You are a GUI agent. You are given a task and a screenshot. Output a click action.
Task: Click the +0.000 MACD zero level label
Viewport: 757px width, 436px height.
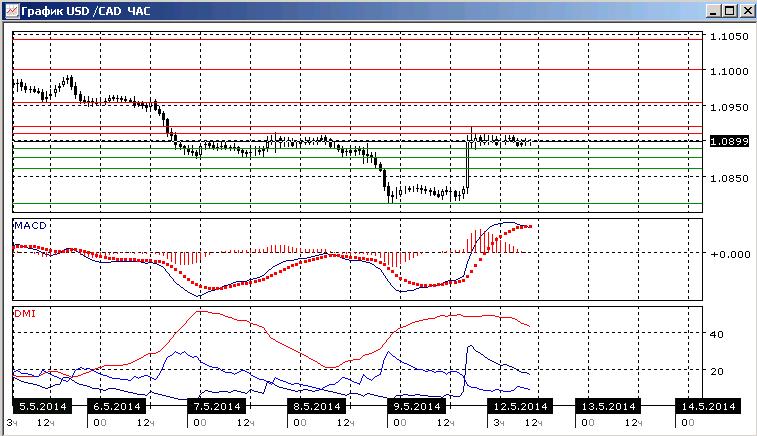click(x=730, y=254)
